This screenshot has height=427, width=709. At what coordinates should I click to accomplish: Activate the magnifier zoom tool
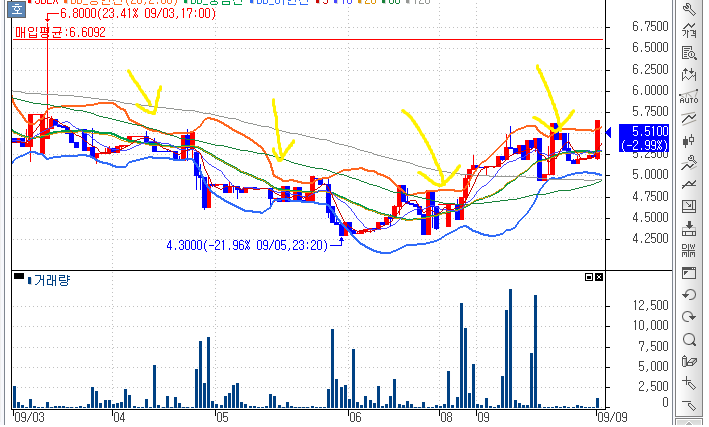pos(689,339)
